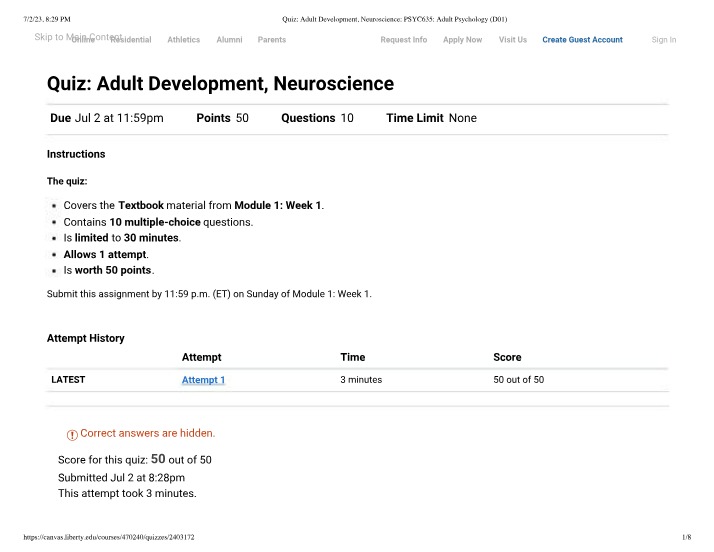Click the Visit Us link
Screen dimensions: 714x552
[512, 40]
